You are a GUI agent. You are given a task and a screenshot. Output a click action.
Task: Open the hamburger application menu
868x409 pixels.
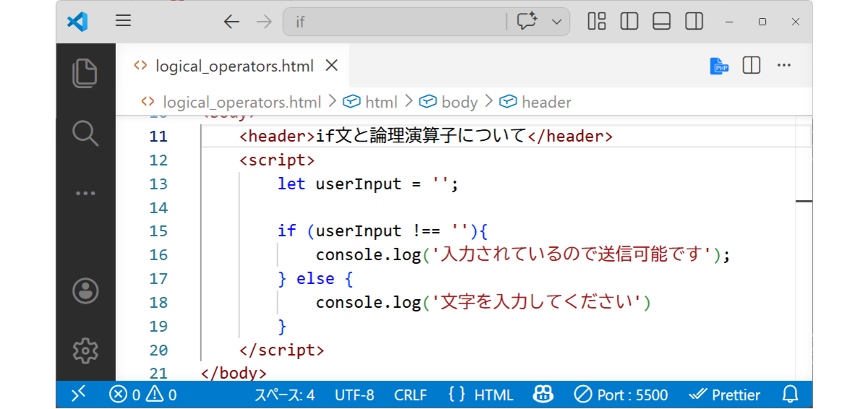tap(123, 22)
